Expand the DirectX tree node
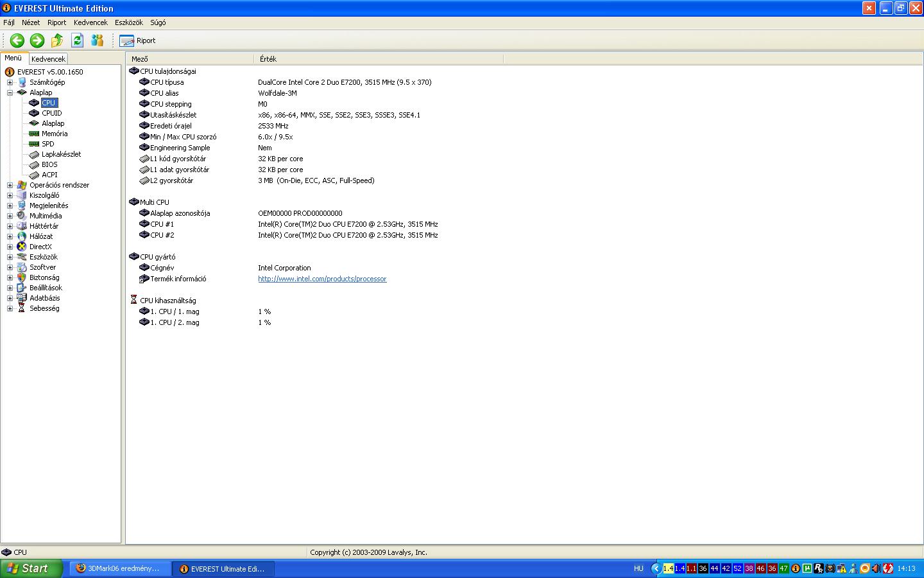 pyautogui.click(x=10, y=247)
